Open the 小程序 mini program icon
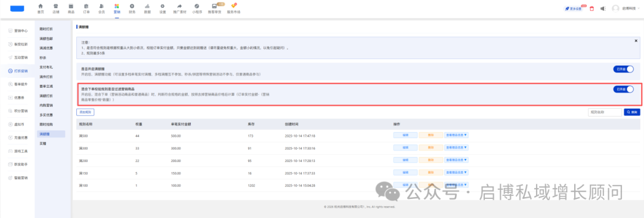 pos(197,6)
